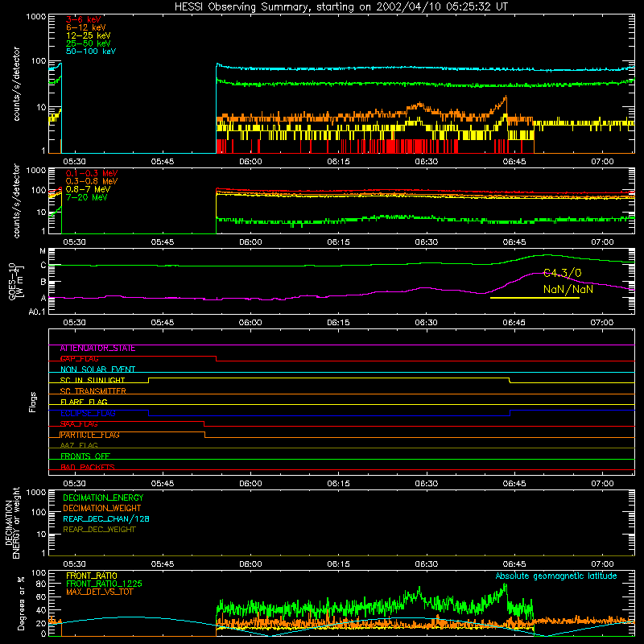
Task: Click the REAR_DEC_CHAN/128 legend label
Action: pyautogui.click(x=106, y=519)
